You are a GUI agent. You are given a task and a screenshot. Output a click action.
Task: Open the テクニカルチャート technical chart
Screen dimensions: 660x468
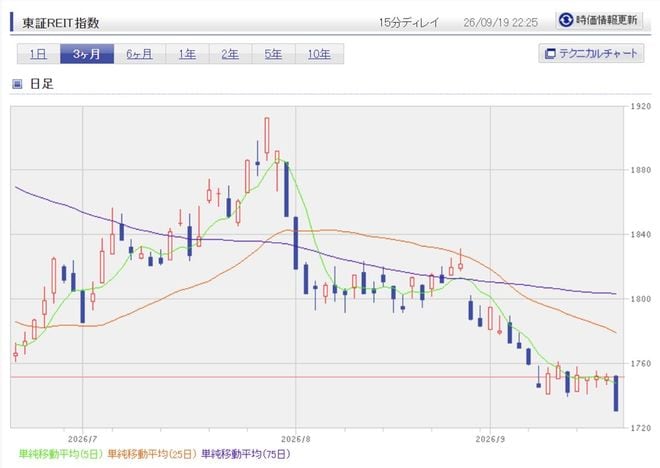pos(591,53)
